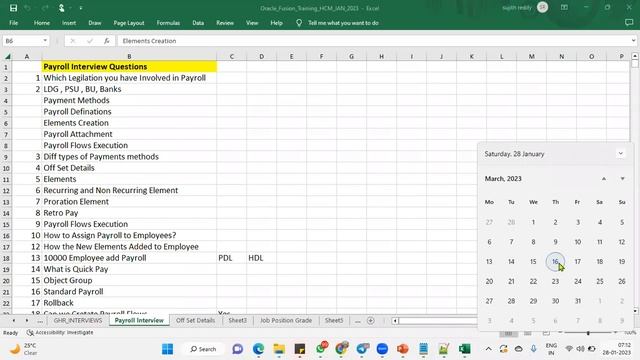Click the Enter checkmark icon in formula bar
Image resolution: width=640 pixels, height=360 pixels.
pos(90,41)
